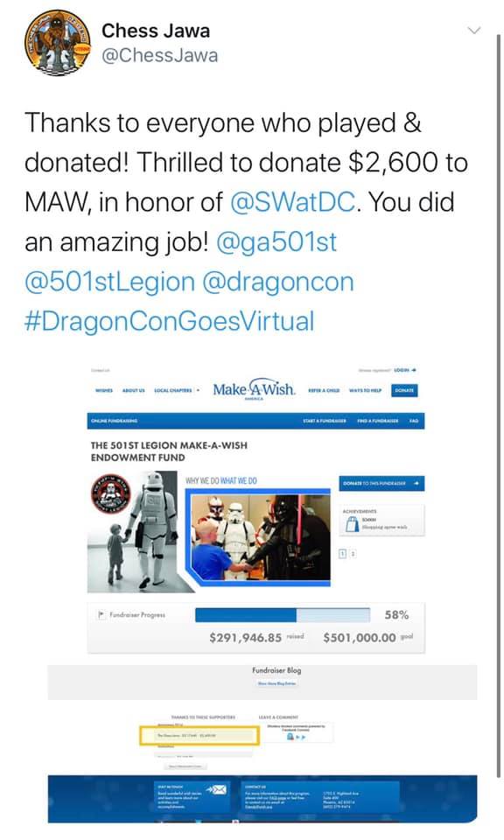Click the envelope icon in footer

point(216,789)
